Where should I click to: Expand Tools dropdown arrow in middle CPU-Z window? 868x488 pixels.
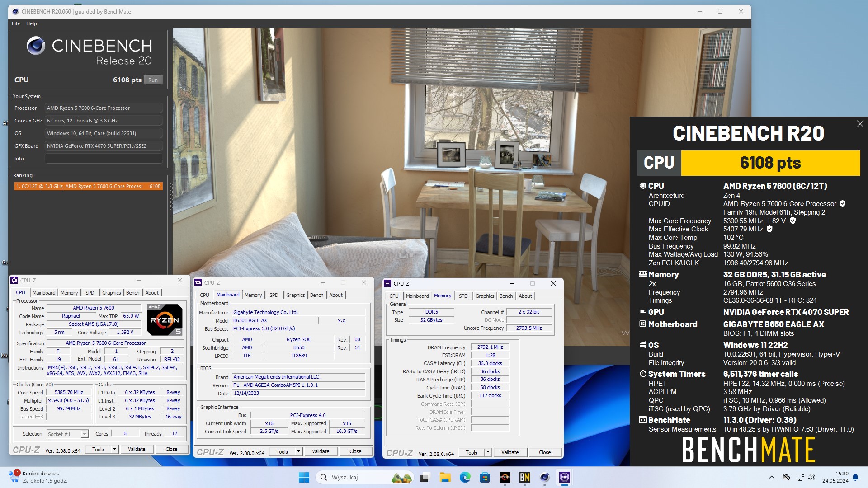tap(298, 451)
